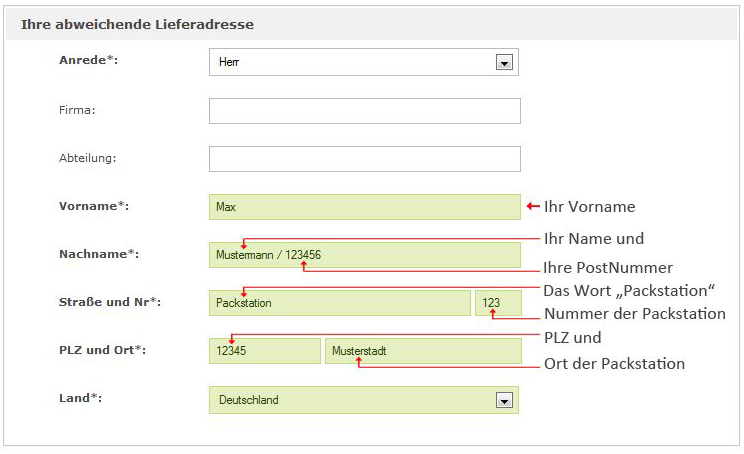Click the Ihre PostNummer annotation text
Viewport: 744px width, 454px height.
coord(608,268)
